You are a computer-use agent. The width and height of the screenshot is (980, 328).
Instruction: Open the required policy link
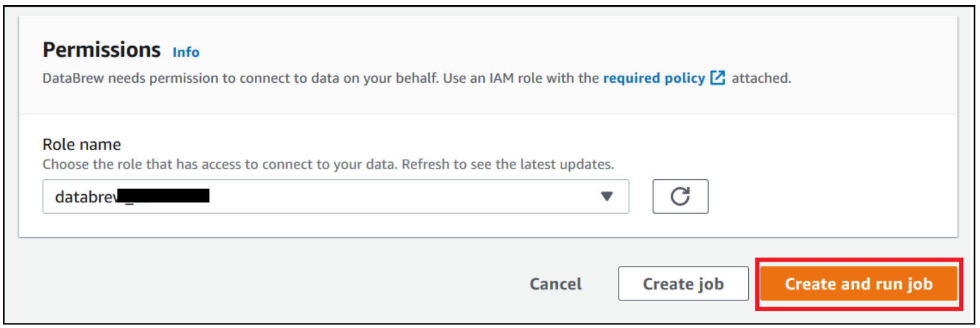[x=654, y=78]
